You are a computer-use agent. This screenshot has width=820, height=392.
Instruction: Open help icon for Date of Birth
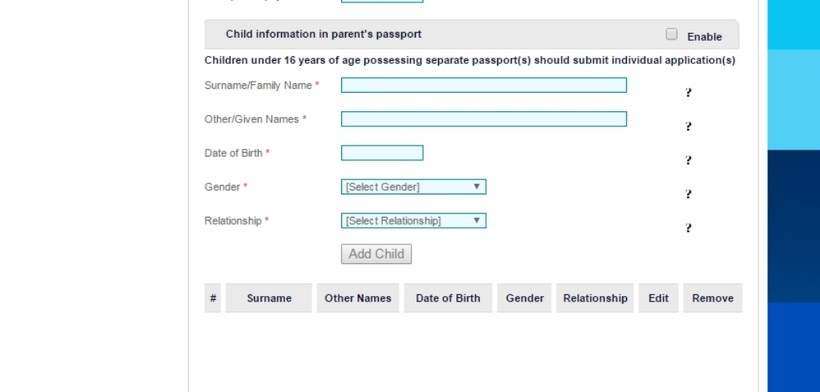click(x=688, y=160)
